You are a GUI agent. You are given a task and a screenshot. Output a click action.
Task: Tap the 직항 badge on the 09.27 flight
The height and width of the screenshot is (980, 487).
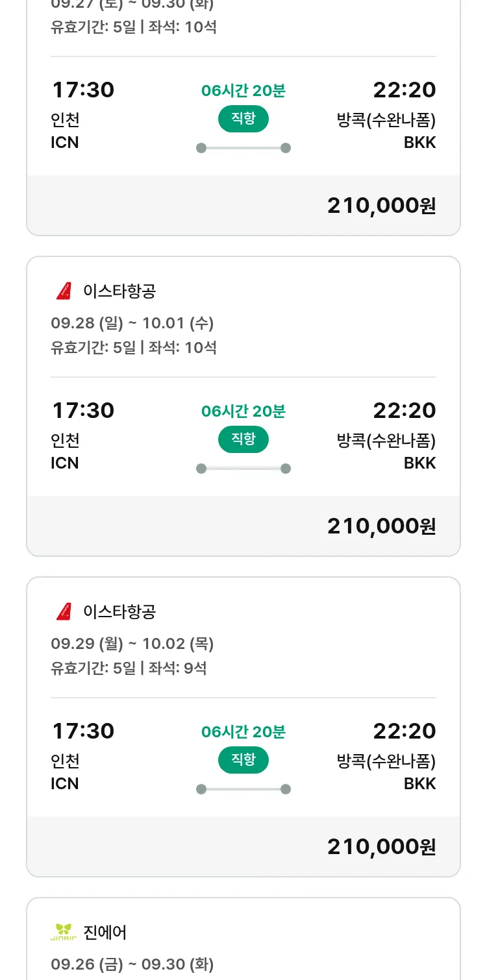click(x=243, y=119)
